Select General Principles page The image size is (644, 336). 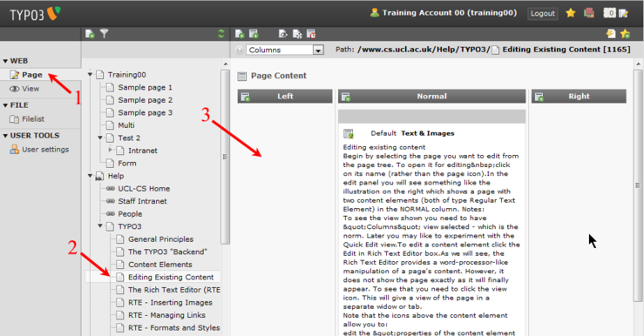(160, 239)
